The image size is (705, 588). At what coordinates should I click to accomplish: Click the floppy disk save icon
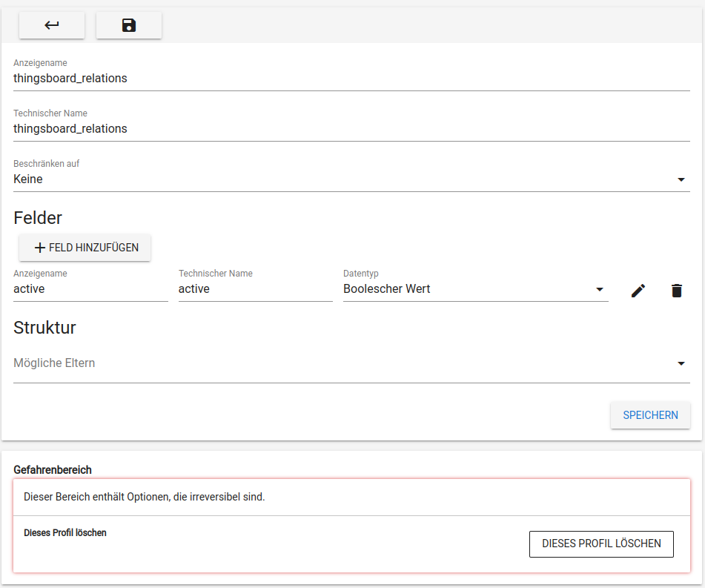pos(128,24)
